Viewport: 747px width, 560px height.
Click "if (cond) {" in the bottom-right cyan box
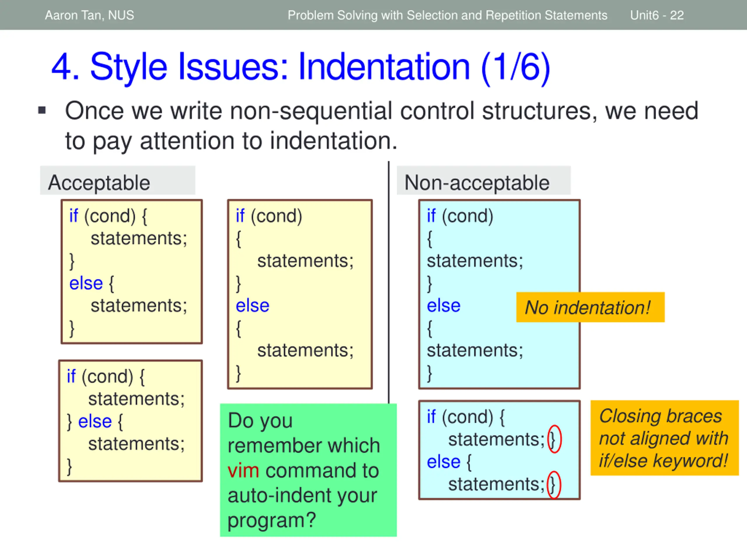click(466, 417)
